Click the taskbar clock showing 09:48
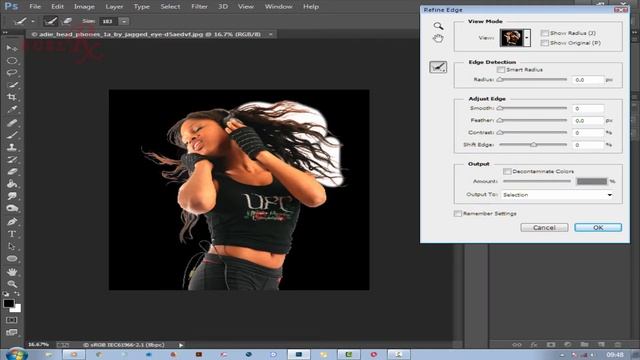 pyautogui.click(x=615, y=354)
